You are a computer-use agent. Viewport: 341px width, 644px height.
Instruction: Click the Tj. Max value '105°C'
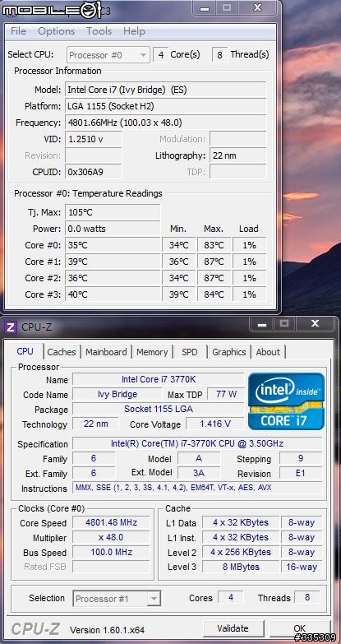click(113, 212)
